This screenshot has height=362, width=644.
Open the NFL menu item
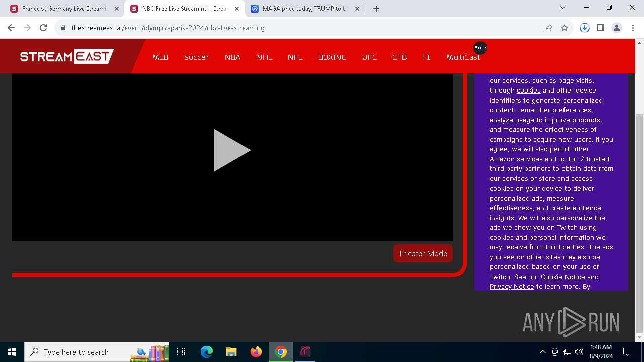tap(295, 57)
